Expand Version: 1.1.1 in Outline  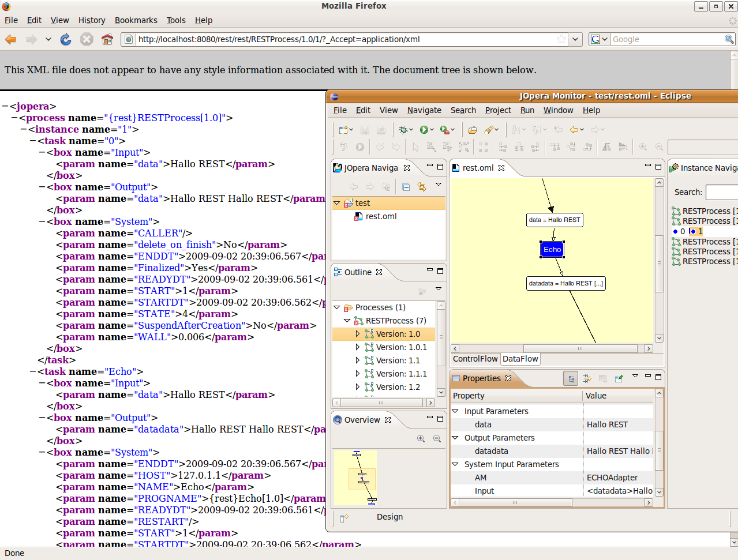[x=358, y=374]
